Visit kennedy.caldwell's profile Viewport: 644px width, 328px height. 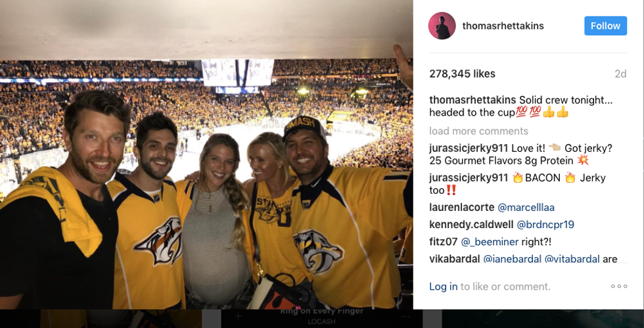pyautogui.click(x=471, y=225)
